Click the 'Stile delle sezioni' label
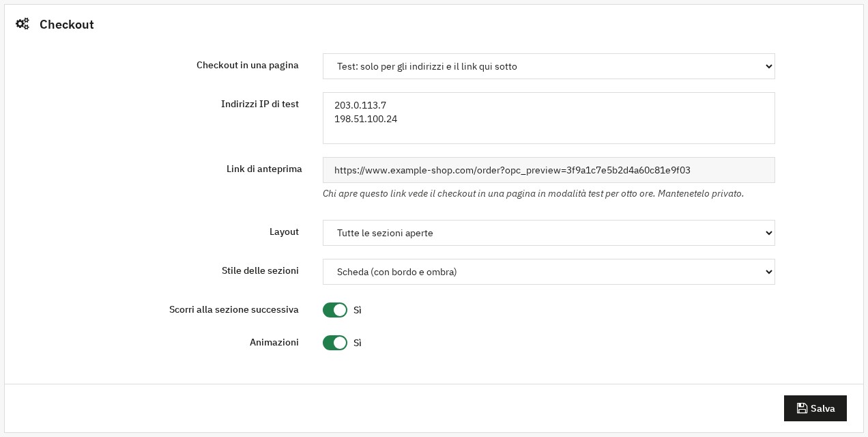This screenshot has width=868, height=437. point(260,271)
